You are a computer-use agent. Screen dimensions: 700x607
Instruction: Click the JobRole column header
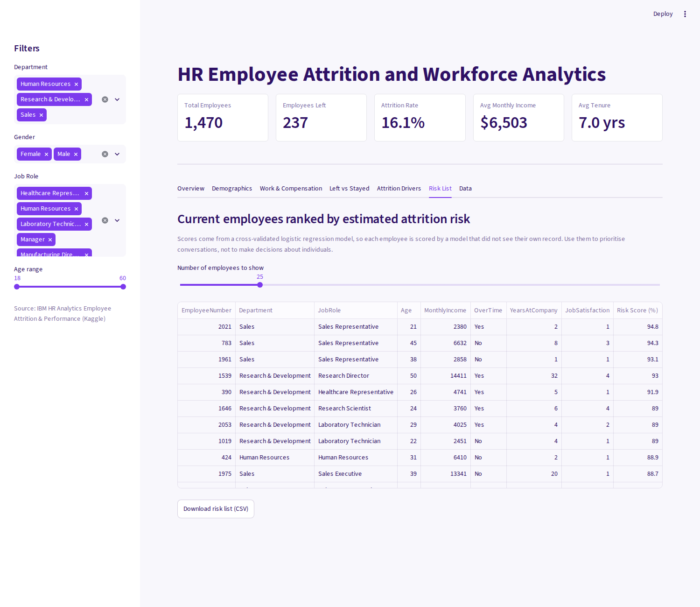tap(356, 311)
